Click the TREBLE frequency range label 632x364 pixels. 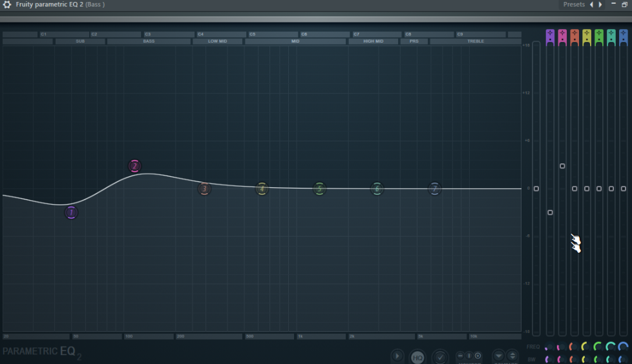[476, 41]
